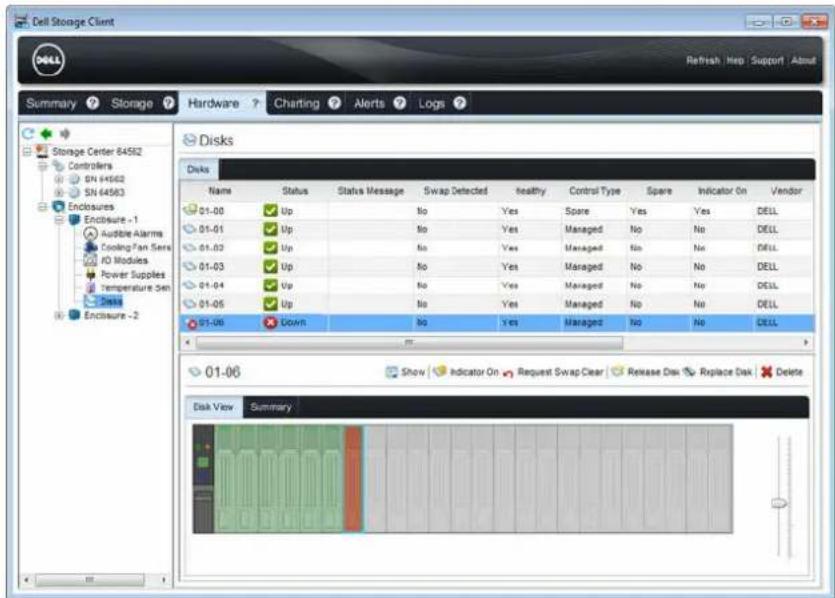Click the refresh icon above the tree

click(28, 134)
